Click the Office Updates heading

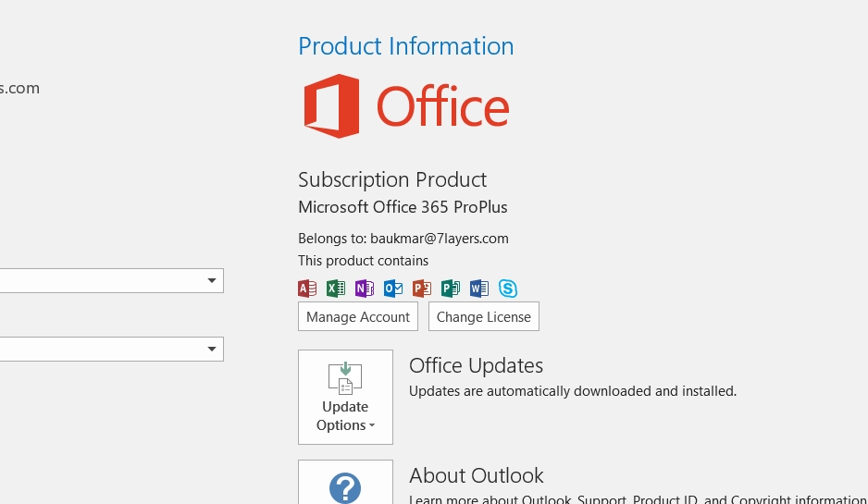pyautogui.click(x=476, y=365)
